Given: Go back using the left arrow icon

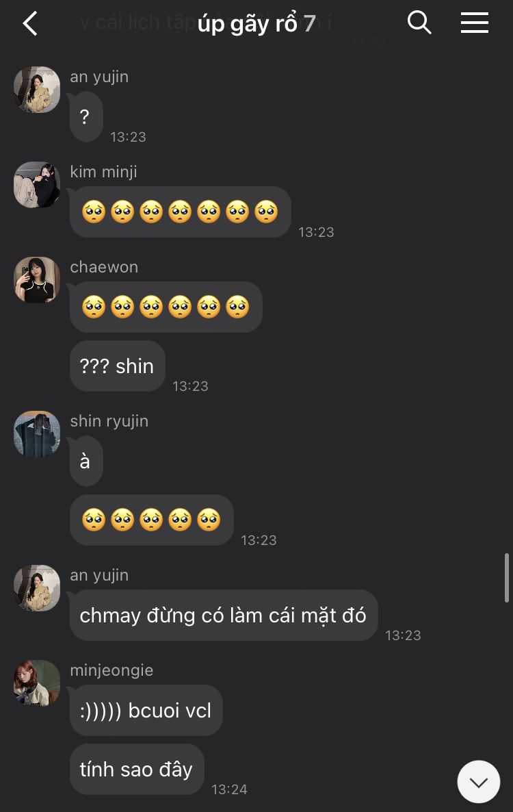Looking at the screenshot, I should coord(30,23).
